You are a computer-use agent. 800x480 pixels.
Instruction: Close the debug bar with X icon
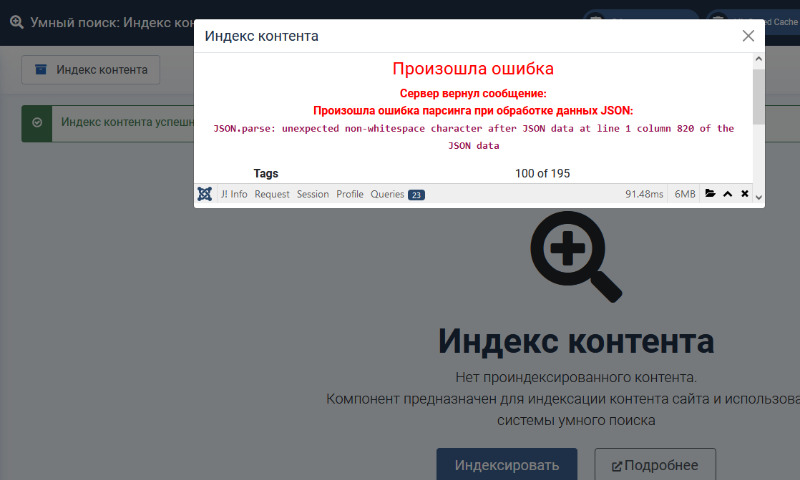744,194
